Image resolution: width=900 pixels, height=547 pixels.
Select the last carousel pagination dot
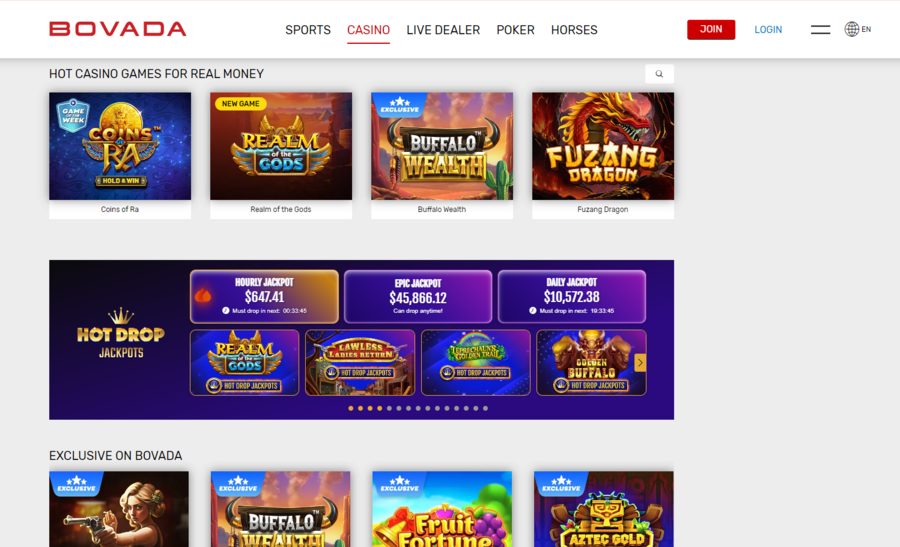(486, 408)
